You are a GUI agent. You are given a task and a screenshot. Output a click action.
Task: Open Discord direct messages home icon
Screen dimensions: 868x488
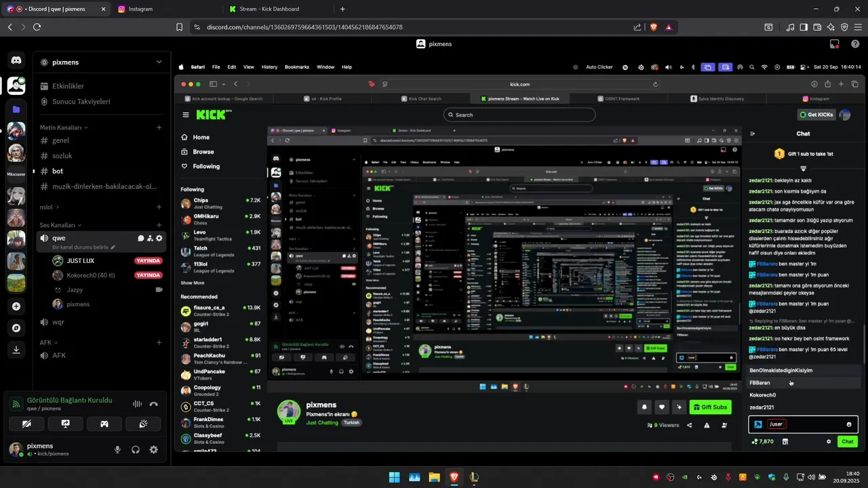[x=16, y=60]
